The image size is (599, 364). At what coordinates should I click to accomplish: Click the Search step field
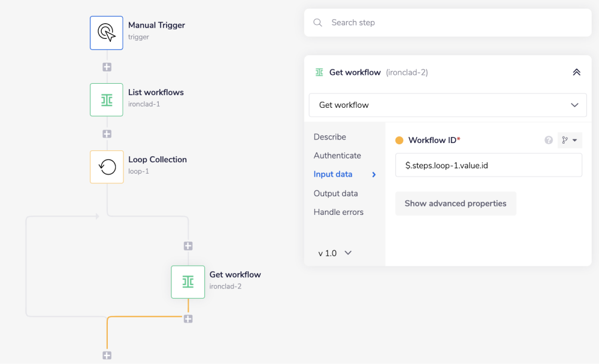point(455,23)
